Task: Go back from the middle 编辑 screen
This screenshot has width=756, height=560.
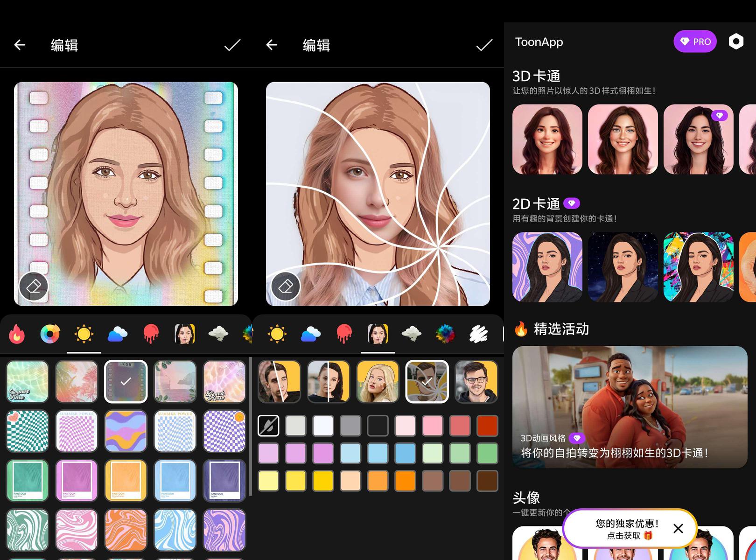Action: point(272,45)
